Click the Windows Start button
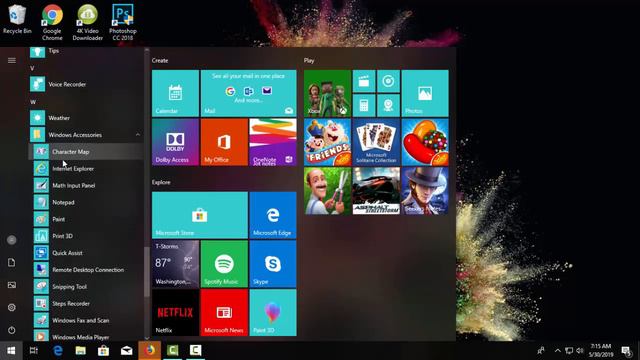 tap(11, 351)
